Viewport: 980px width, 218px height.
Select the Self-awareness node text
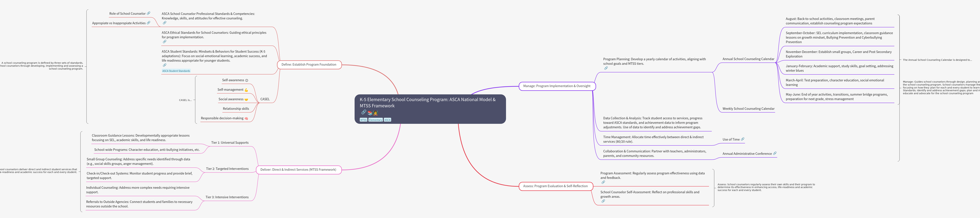click(233, 80)
